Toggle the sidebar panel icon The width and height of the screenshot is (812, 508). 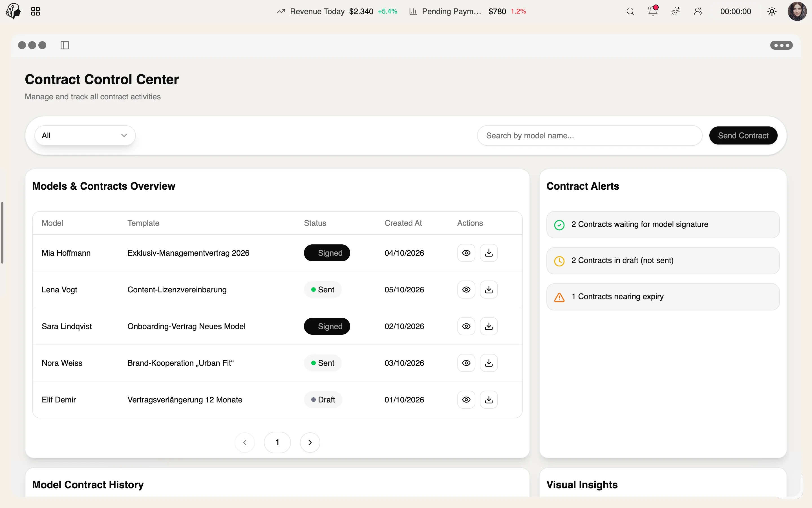(x=65, y=45)
